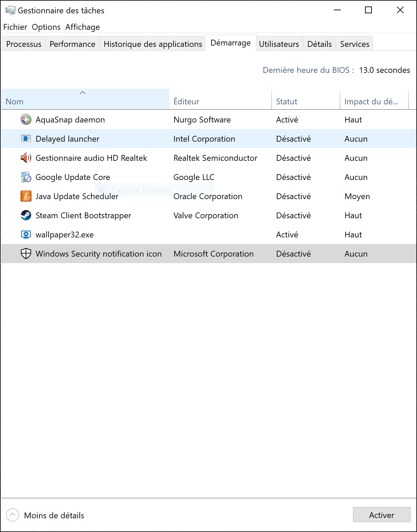Select the Steam Client Bootstrapper icon
This screenshot has height=532, width=417.
coord(26,216)
